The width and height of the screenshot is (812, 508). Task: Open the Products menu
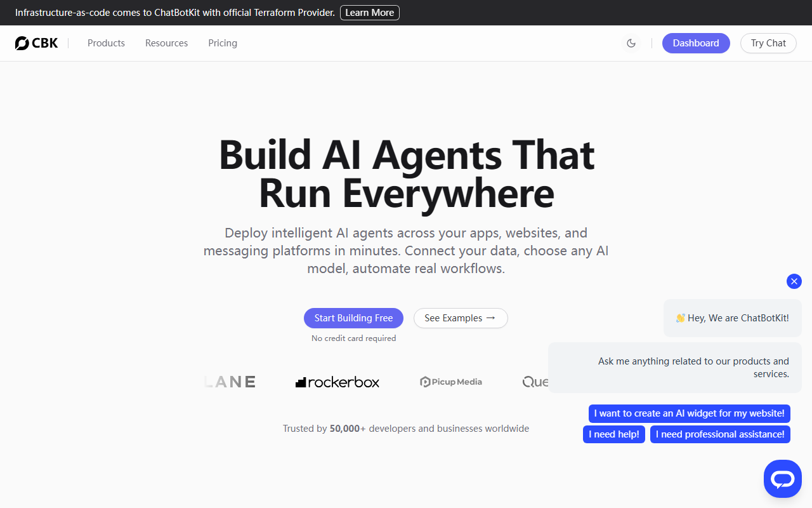[106, 43]
